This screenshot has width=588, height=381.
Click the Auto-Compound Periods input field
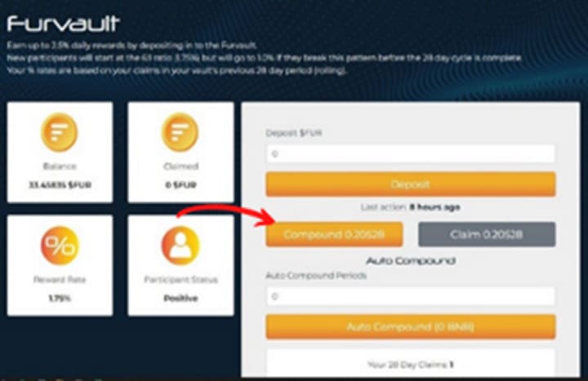(410, 296)
